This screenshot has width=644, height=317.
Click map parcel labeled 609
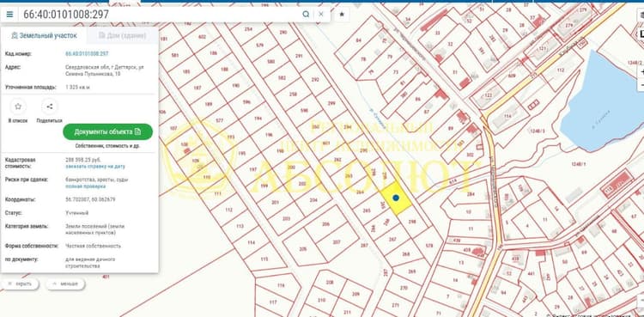pyautogui.click(x=512, y=76)
